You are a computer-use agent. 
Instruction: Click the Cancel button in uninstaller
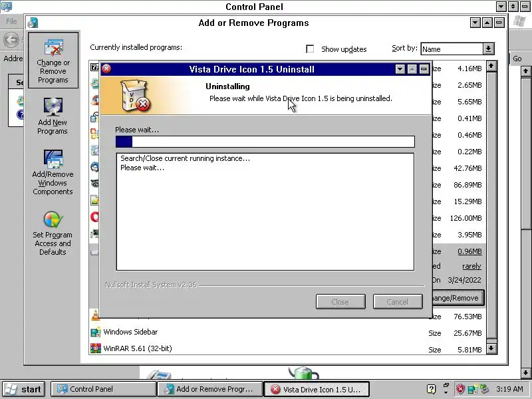coord(398,302)
